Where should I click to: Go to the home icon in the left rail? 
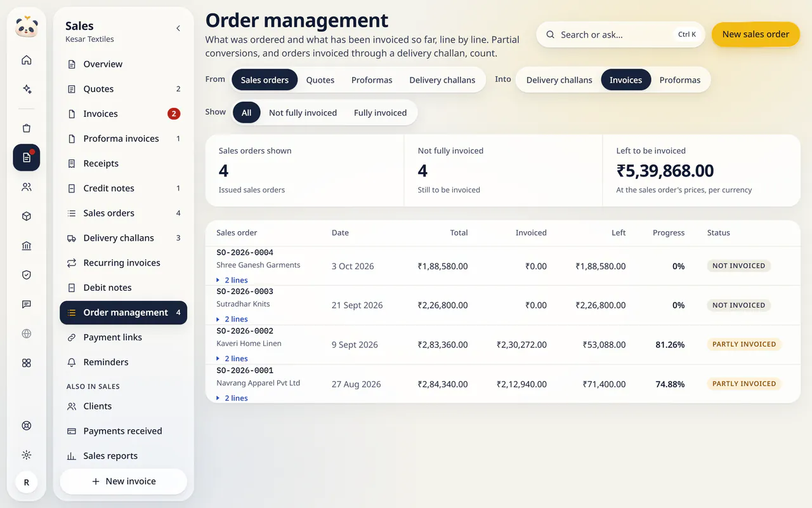[x=27, y=60]
